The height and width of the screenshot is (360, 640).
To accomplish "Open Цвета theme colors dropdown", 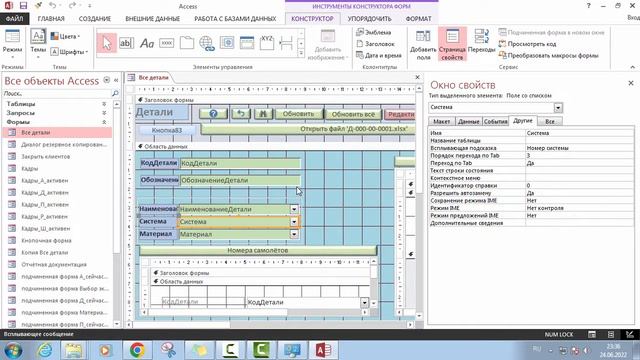I will 65,36.
